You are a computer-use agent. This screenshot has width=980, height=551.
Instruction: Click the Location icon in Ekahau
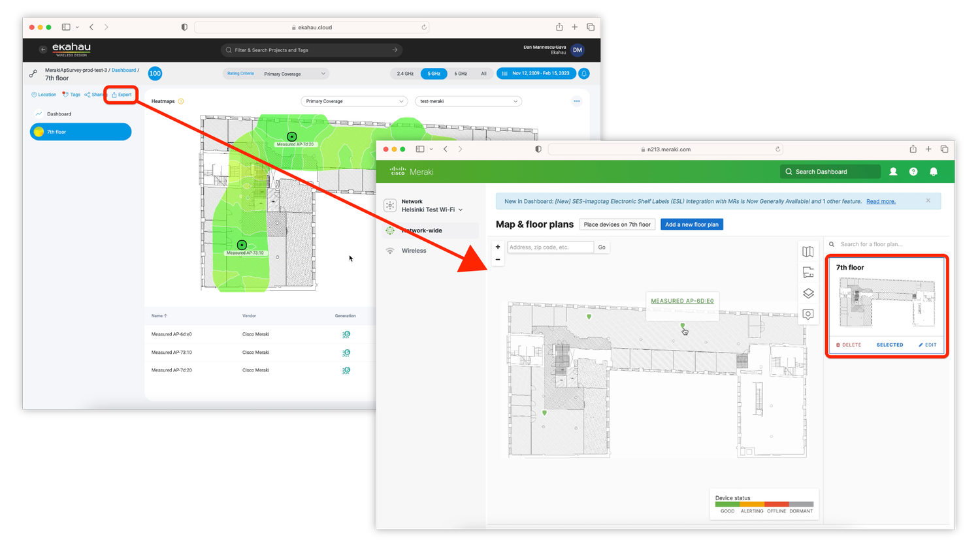[x=43, y=94]
